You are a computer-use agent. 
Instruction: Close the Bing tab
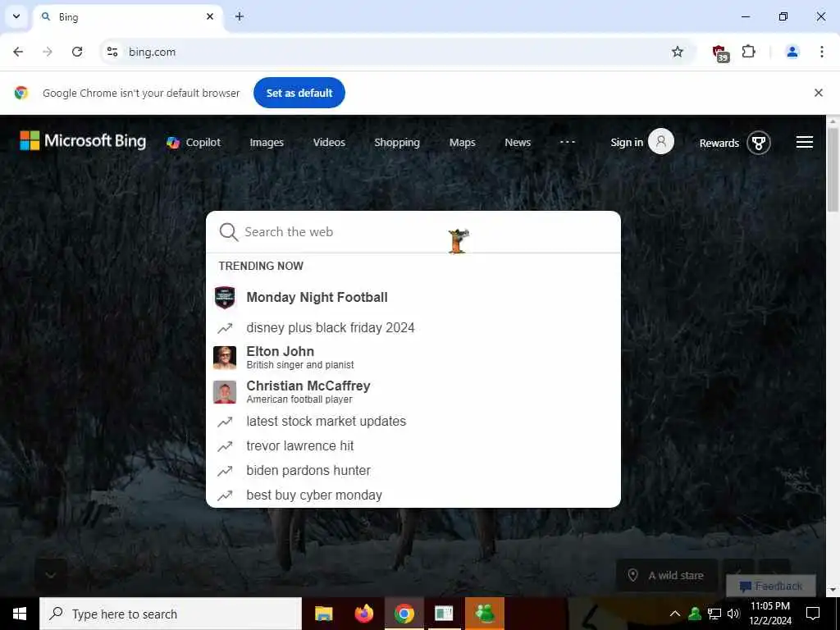(210, 16)
